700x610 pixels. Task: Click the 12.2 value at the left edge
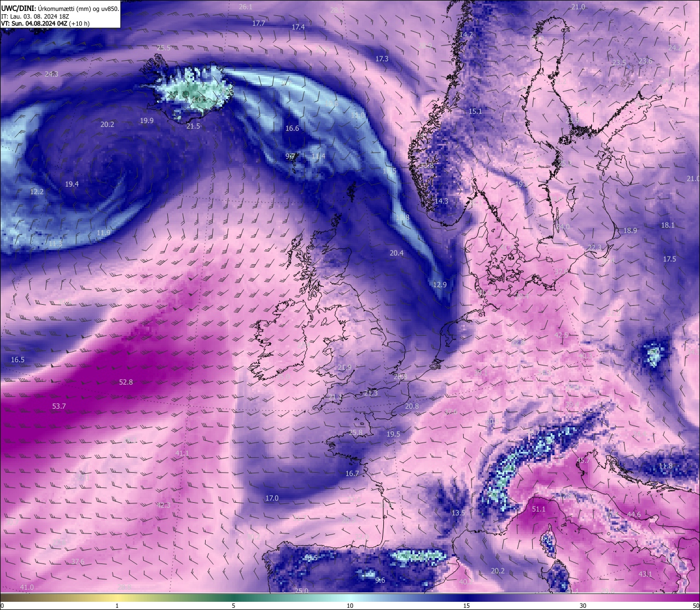[x=37, y=191]
